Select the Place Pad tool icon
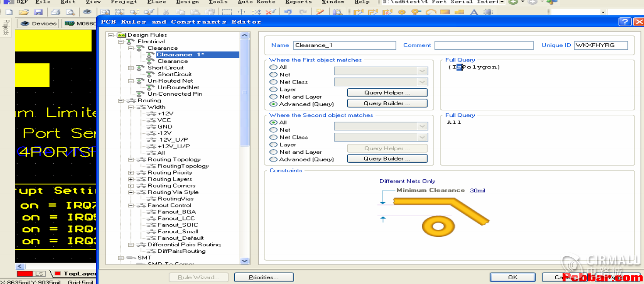The width and height of the screenshot is (644, 284). tap(401, 12)
